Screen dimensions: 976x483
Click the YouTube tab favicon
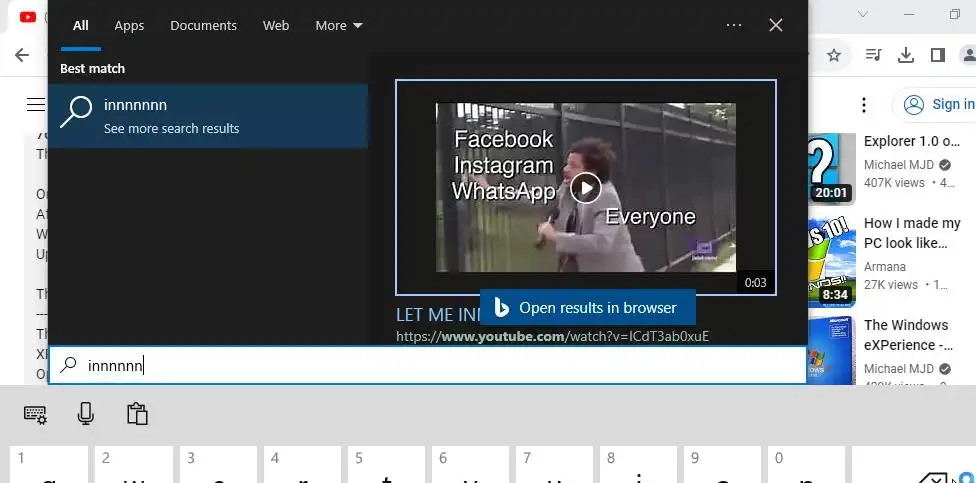27,17
